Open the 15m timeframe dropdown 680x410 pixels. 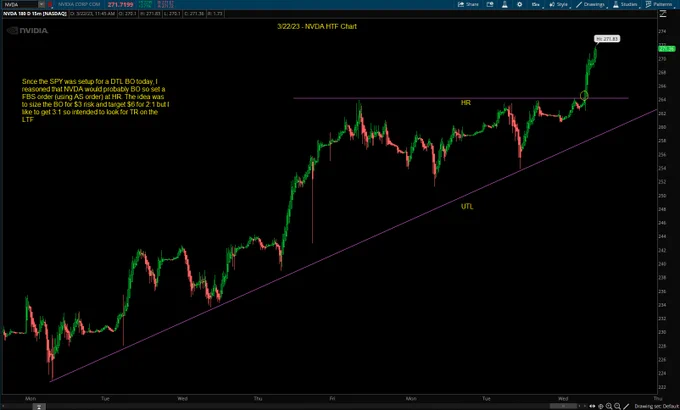(x=536, y=4)
